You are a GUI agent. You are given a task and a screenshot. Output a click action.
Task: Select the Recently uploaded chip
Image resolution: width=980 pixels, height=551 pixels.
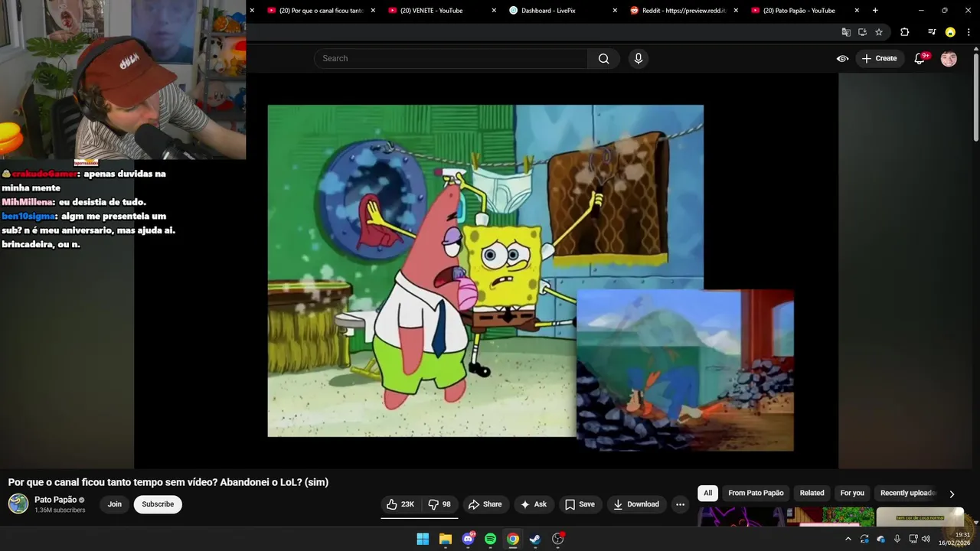908,494
